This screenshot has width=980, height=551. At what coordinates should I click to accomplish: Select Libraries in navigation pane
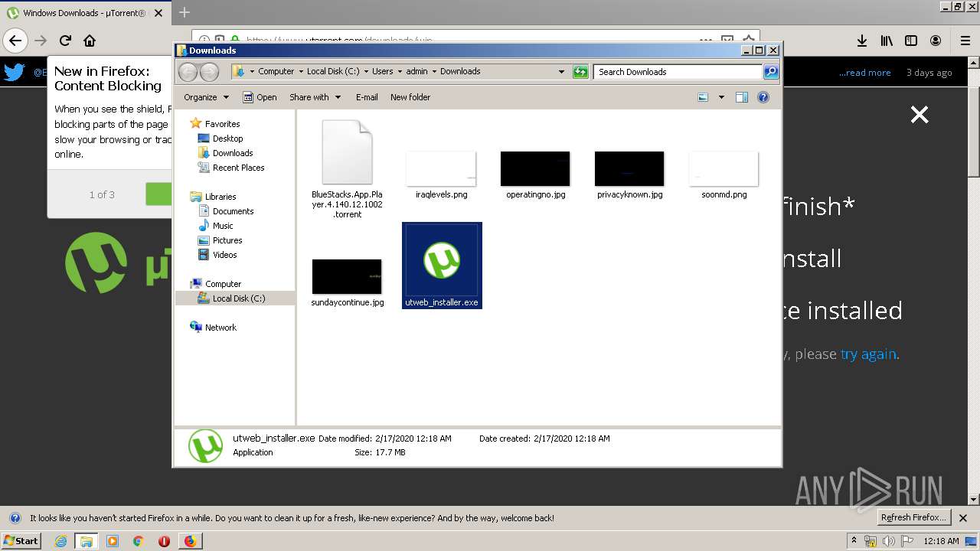[220, 197]
